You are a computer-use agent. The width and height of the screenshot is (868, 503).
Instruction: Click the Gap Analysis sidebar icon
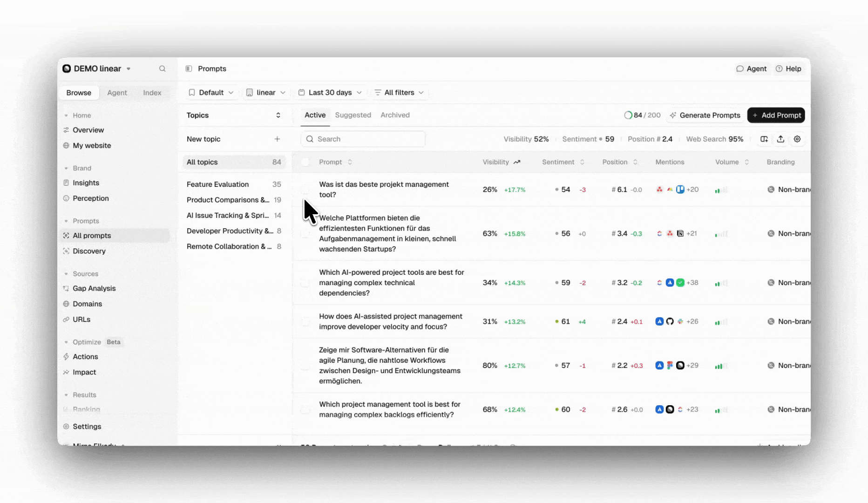coord(66,288)
